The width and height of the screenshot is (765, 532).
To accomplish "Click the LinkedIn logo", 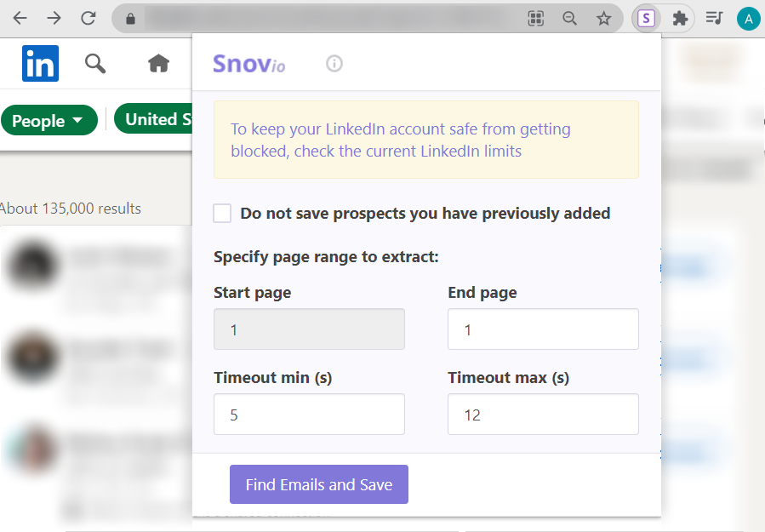I will (x=40, y=63).
